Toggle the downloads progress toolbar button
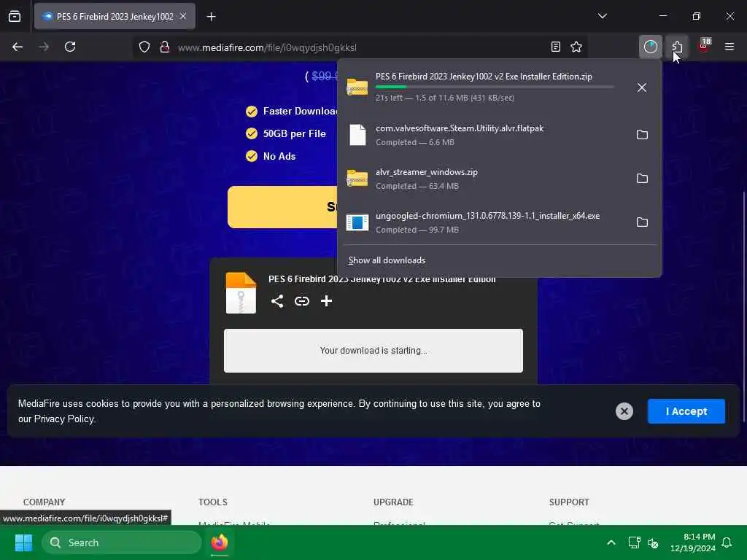Image resolution: width=747 pixels, height=560 pixels. (650, 47)
